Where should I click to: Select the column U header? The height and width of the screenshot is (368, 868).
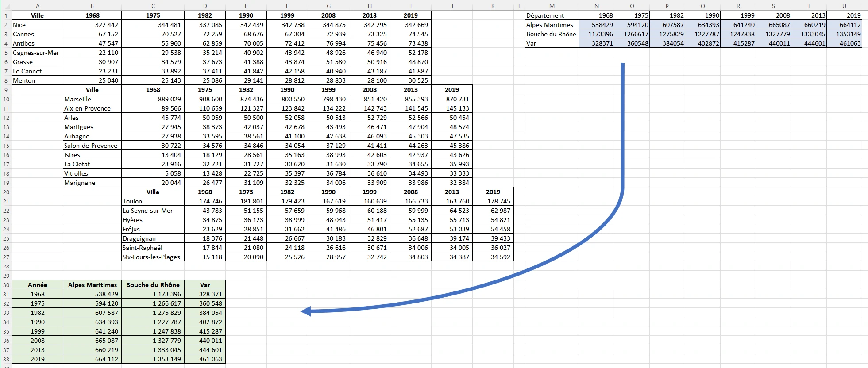[844, 6]
